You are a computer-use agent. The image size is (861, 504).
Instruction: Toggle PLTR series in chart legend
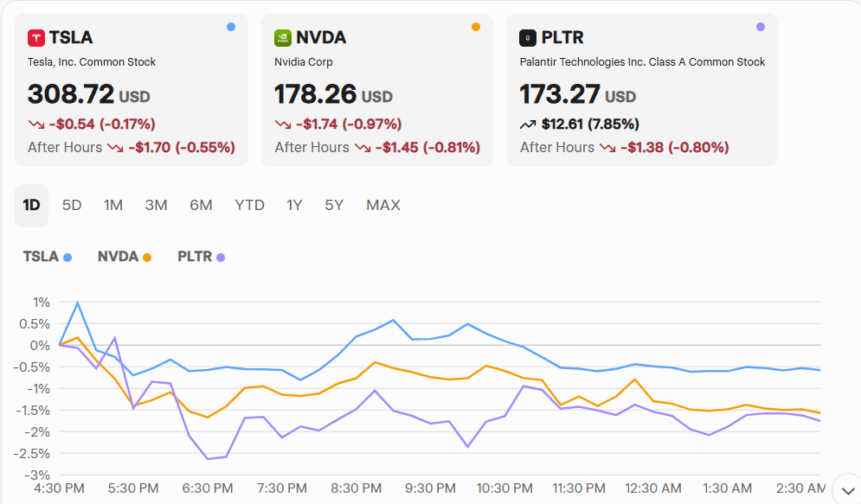(201, 257)
